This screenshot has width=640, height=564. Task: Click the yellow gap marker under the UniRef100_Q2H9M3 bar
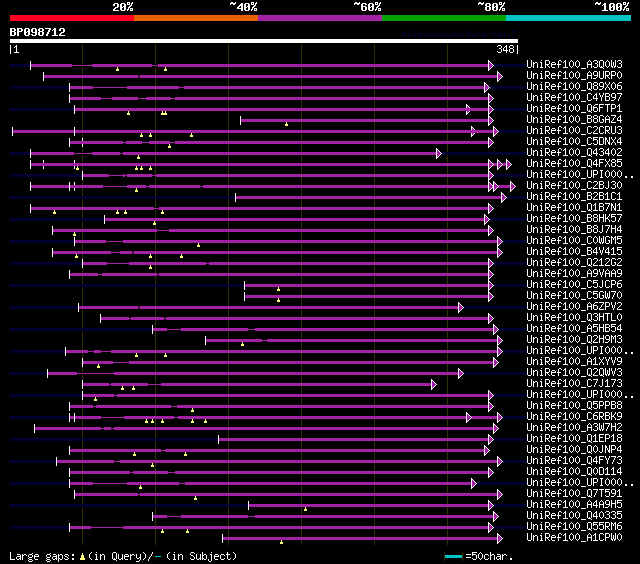click(242, 344)
